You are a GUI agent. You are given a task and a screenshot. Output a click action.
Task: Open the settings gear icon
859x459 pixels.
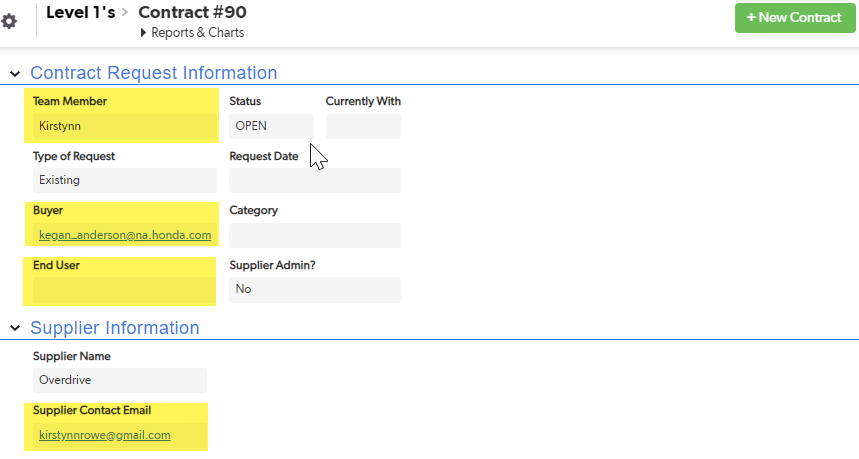(x=9, y=21)
